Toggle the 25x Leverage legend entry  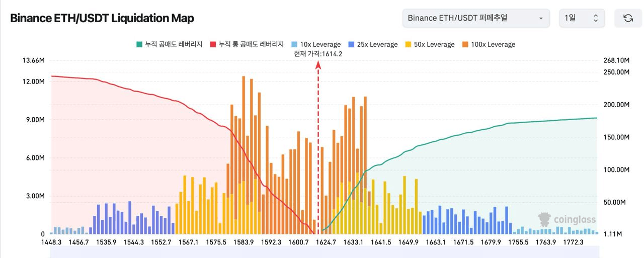tap(373, 44)
